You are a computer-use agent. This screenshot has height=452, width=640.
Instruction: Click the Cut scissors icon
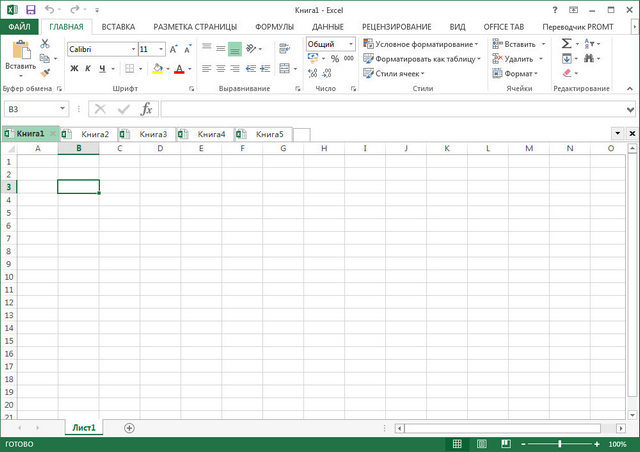pos(45,44)
